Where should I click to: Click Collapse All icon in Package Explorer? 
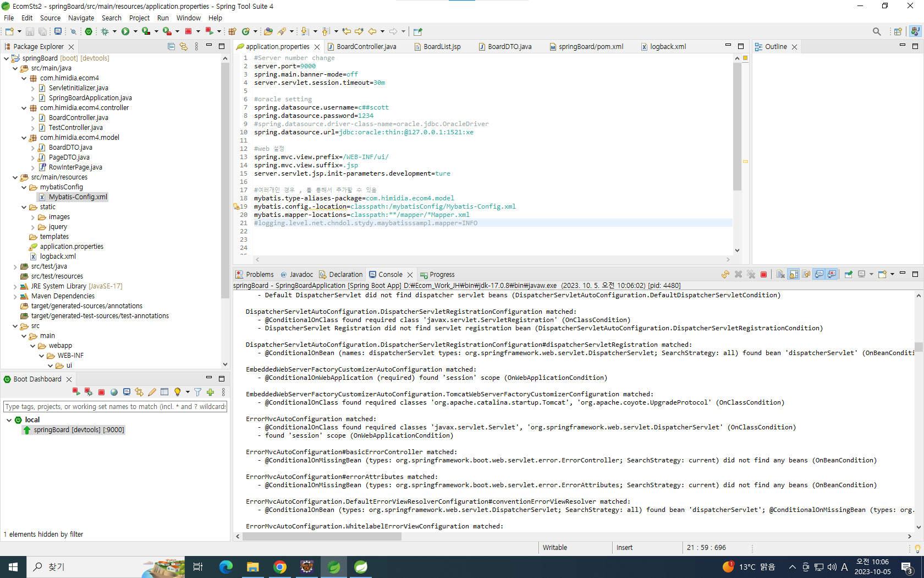click(x=171, y=47)
